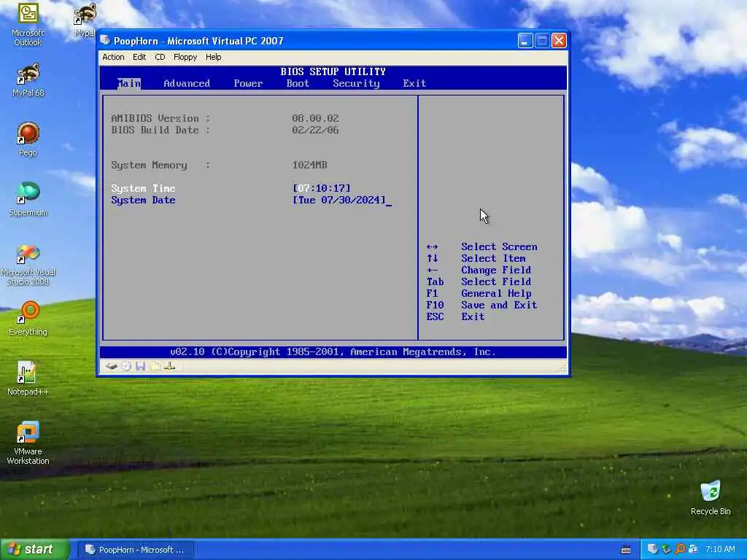Close the PoopHorn Virtual PC window

pyautogui.click(x=559, y=41)
